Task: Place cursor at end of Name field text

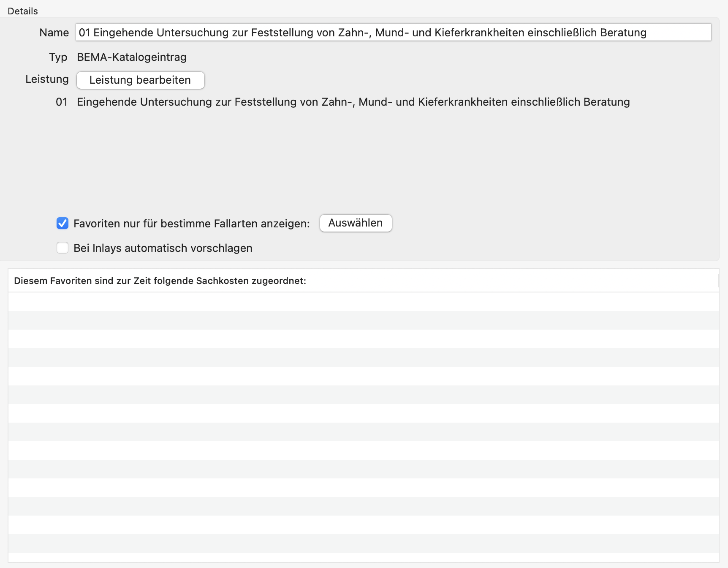Action: coord(676,33)
